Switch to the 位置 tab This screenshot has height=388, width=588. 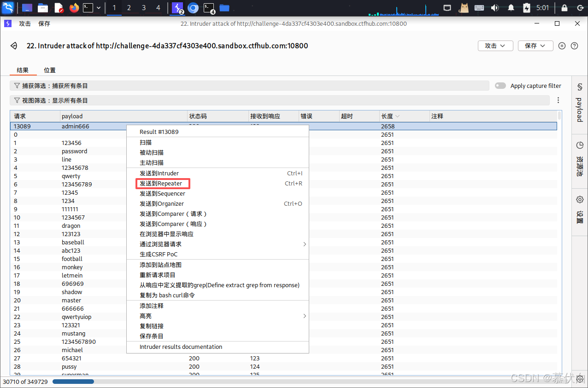[x=50, y=70]
